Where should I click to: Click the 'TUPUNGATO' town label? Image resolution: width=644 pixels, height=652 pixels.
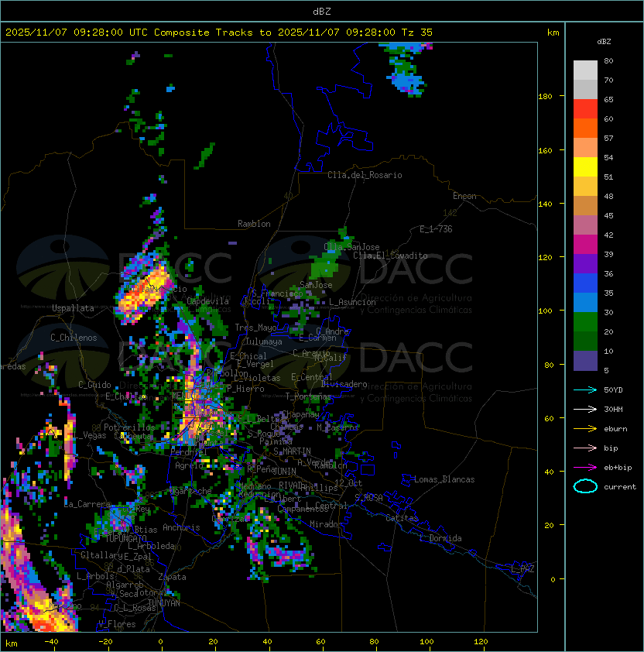click(126, 539)
